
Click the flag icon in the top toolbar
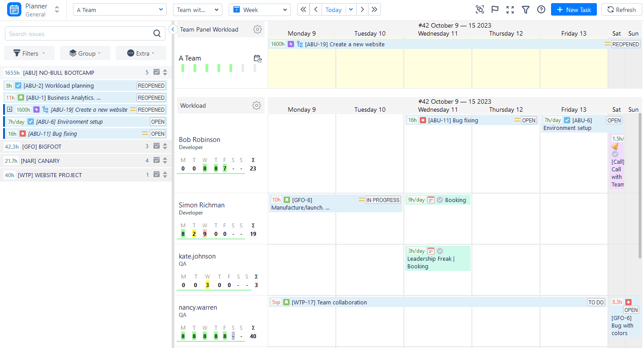(495, 9)
